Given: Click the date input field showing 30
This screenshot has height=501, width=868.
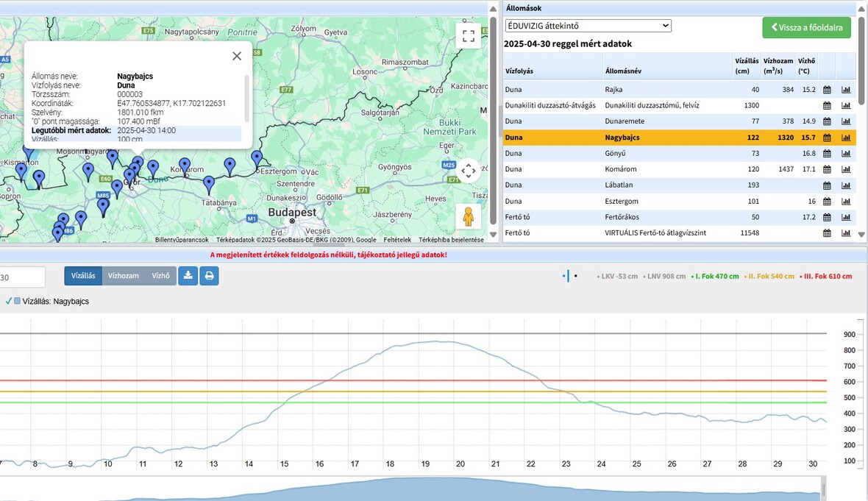Looking at the screenshot, I should (x=22, y=277).
